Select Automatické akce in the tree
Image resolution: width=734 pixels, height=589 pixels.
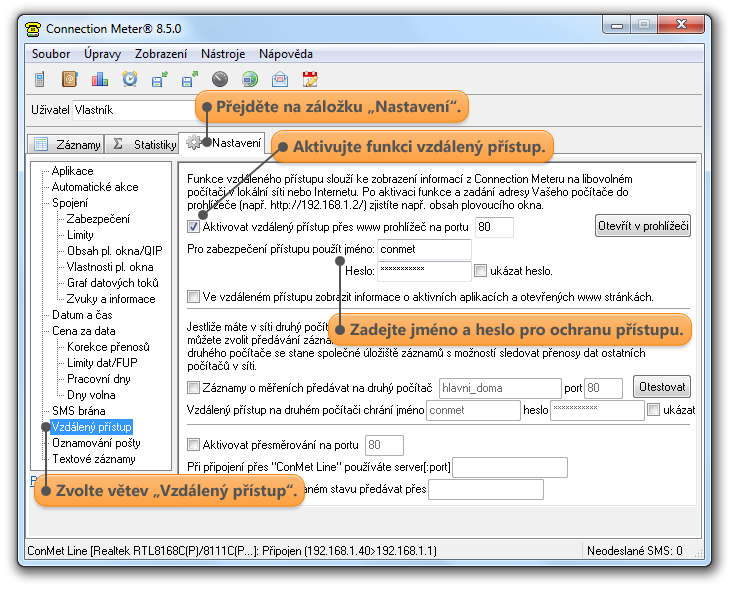tap(95, 187)
